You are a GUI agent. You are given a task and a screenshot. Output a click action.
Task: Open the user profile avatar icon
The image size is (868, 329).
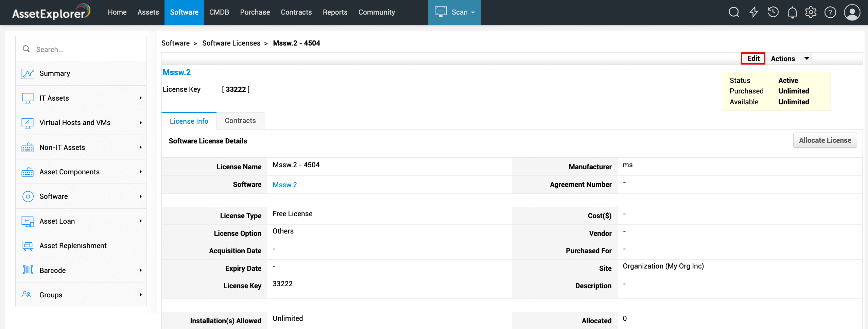pyautogui.click(x=852, y=13)
